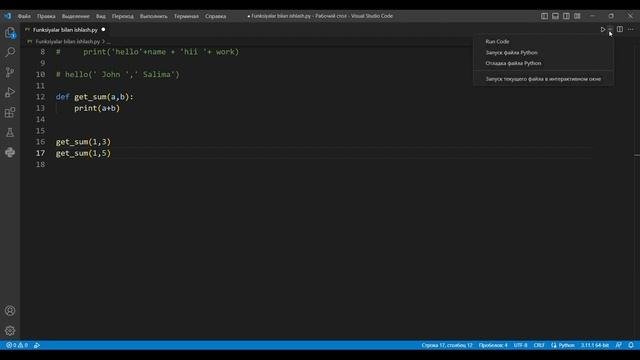Click the breadcrumb file name Funksiyalar bilan ishlash.py
The width and height of the screenshot is (640, 360).
(x=67, y=42)
